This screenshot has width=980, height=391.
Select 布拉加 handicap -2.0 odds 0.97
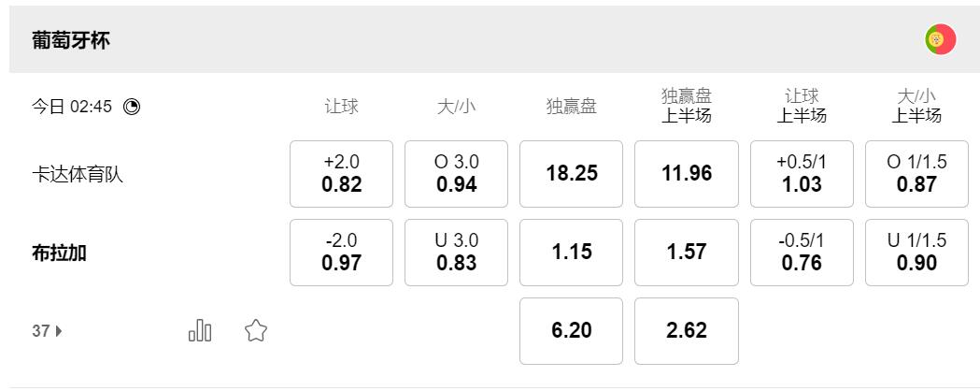pos(341,253)
